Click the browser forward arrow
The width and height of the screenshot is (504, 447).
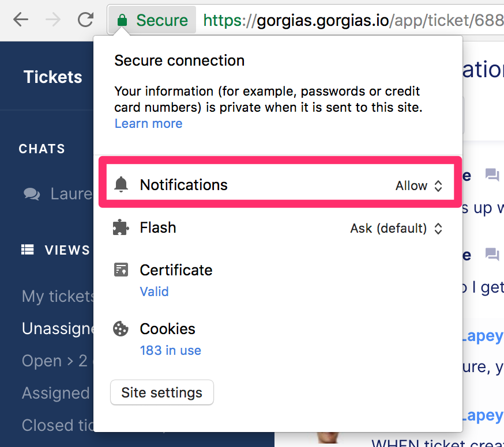[x=53, y=20]
